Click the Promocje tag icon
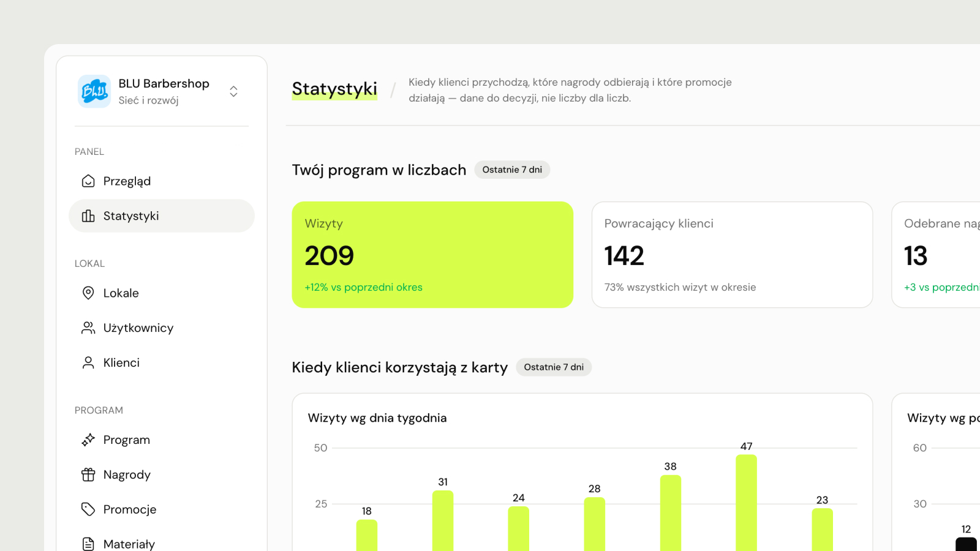 [88, 509]
